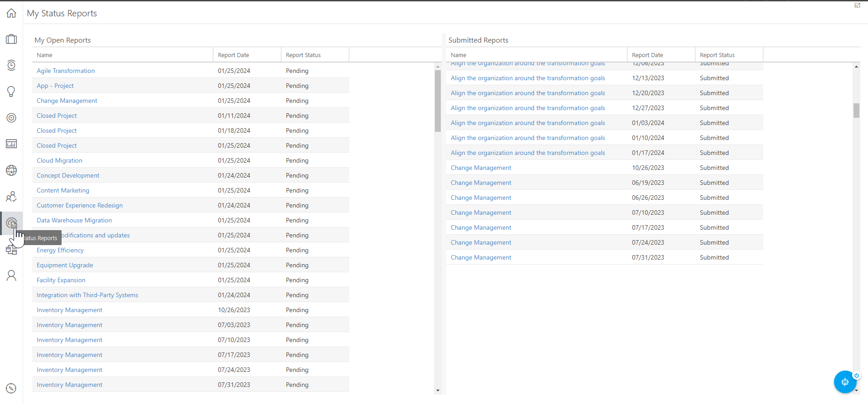Open the target Goals icon in sidebar
The image size is (868, 405).
(x=11, y=118)
